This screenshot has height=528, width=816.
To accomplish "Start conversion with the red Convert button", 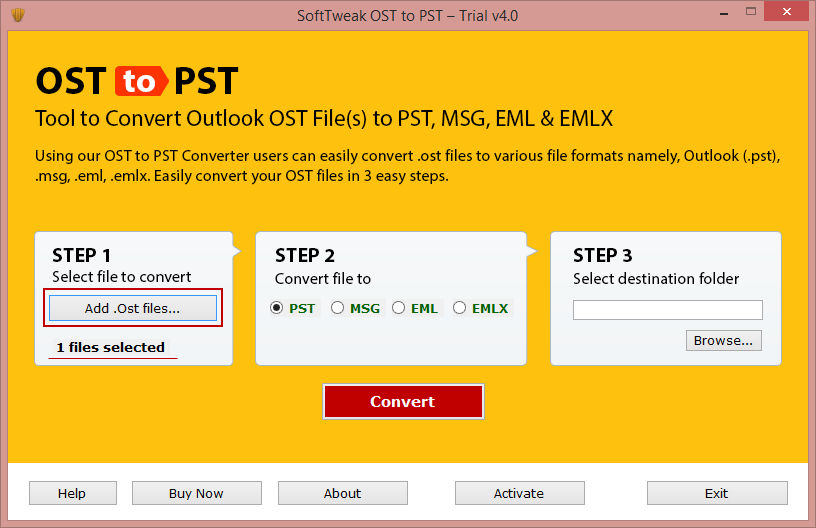I will 403,401.
